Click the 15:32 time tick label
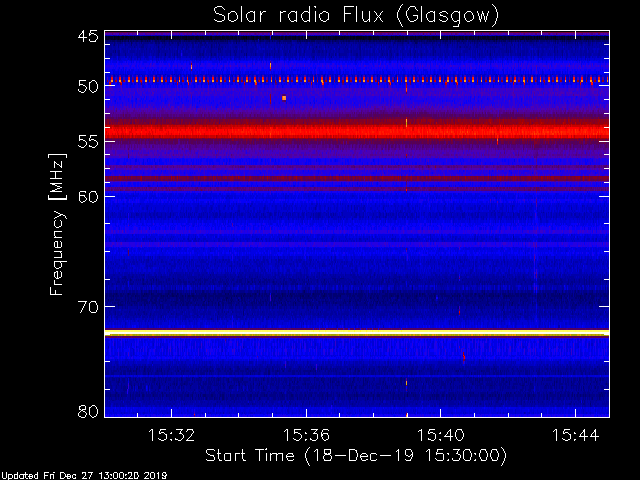The image size is (640, 480). point(171,435)
